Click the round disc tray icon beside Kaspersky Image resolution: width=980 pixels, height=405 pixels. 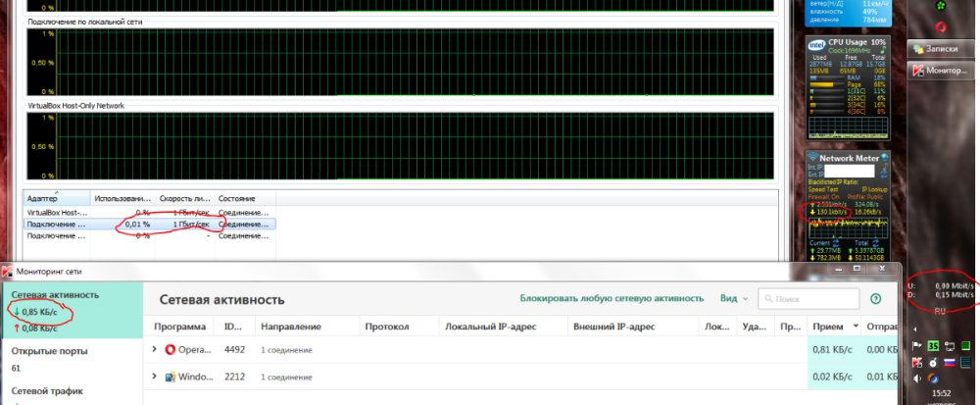click(933, 362)
